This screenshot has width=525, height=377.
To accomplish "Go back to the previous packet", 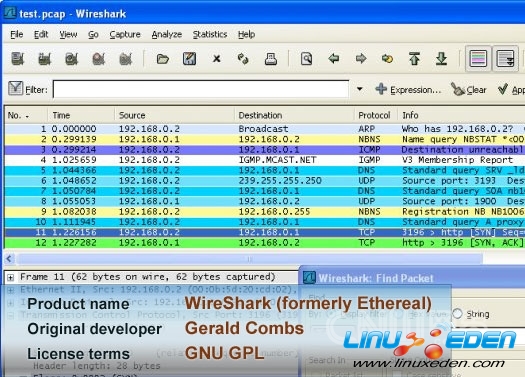I will tap(333, 59).
